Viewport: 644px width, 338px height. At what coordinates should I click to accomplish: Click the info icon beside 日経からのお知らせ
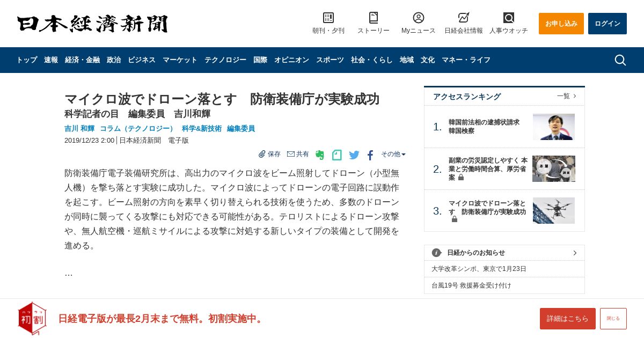[436, 253]
